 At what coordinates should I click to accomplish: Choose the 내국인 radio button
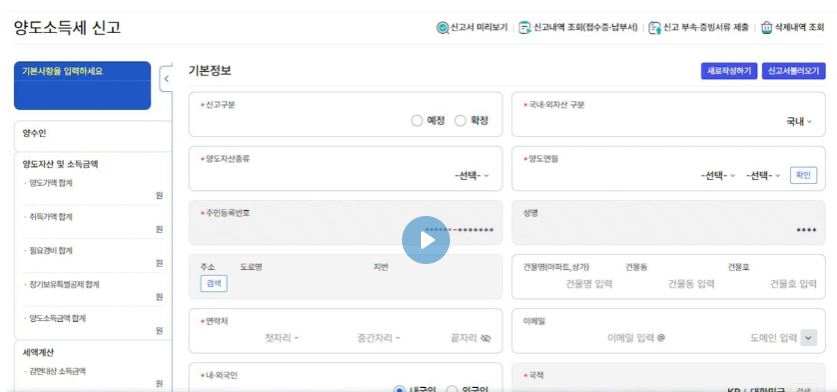399,390
